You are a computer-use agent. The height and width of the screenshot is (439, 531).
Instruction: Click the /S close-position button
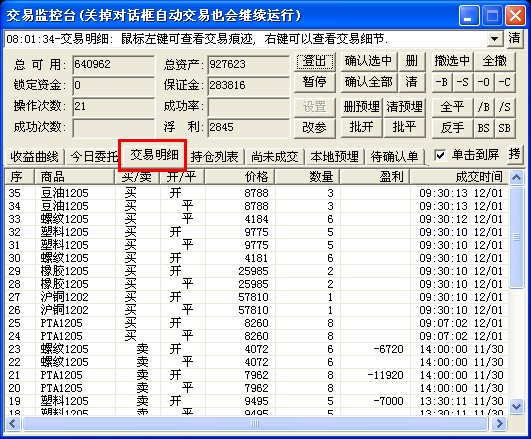click(x=505, y=107)
